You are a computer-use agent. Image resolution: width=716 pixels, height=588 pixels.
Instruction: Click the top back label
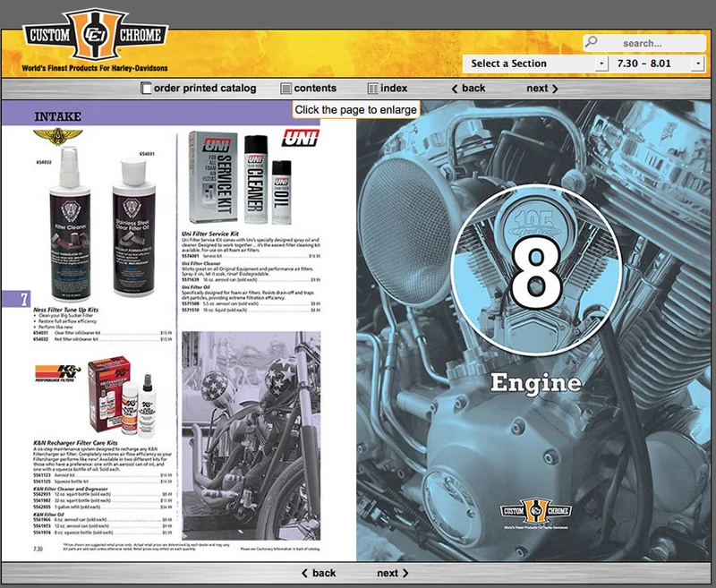click(473, 88)
